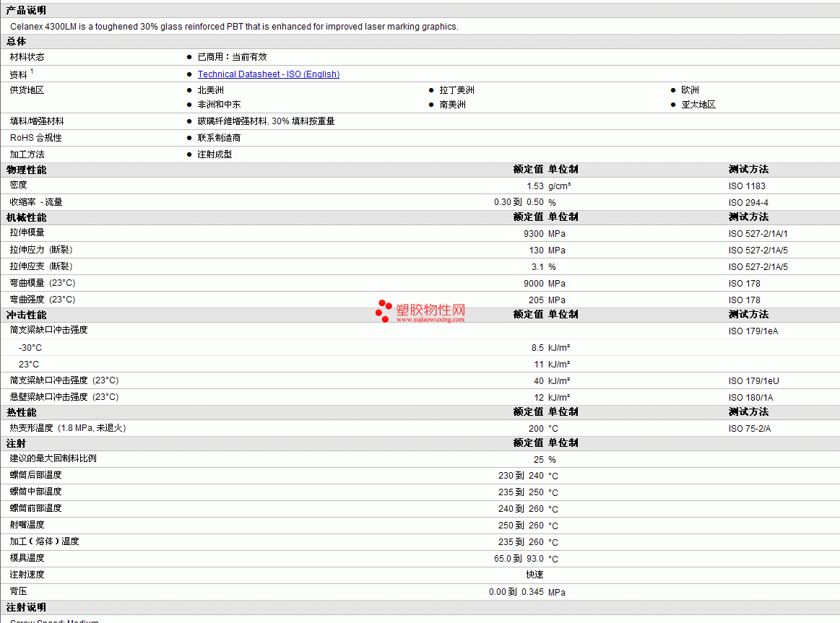Click the 机械性能 section header
The width and height of the screenshot is (840, 623).
(26, 217)
